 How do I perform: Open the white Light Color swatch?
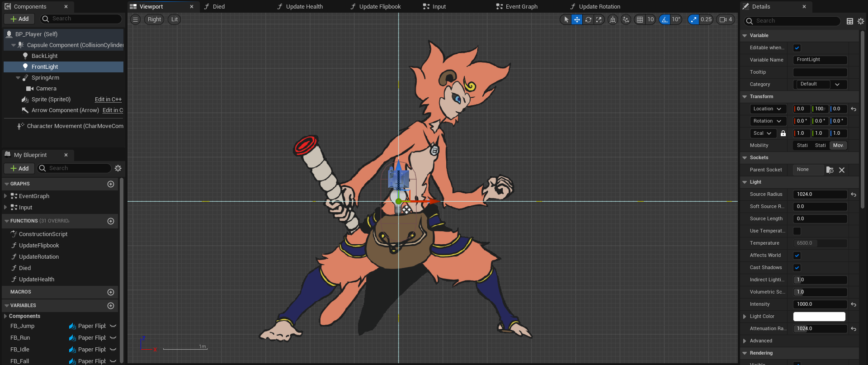point(819,317)
